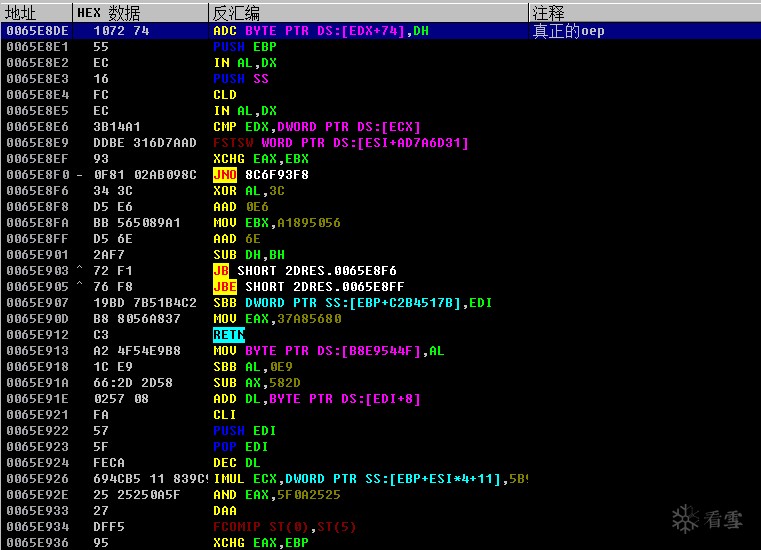Select hex bytes 0257 08
The image size is (761, 550).
[121, 399]
